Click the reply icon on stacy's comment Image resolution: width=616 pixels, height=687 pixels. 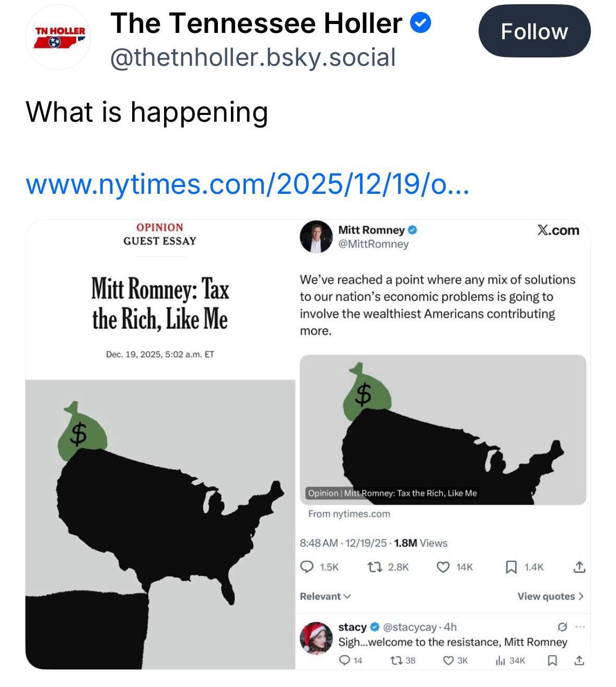point(344,660)
